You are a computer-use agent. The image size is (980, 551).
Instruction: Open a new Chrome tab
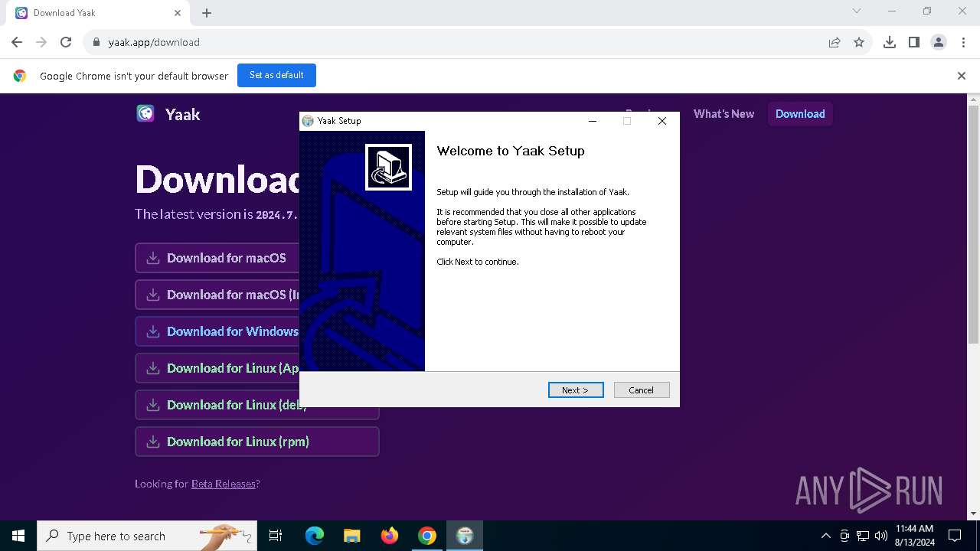tap(207, 12)
